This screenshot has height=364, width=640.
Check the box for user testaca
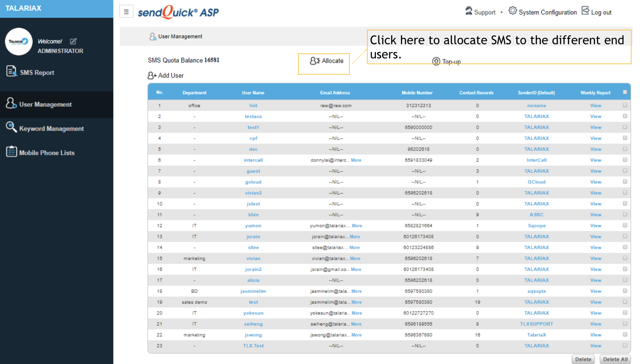625,116
